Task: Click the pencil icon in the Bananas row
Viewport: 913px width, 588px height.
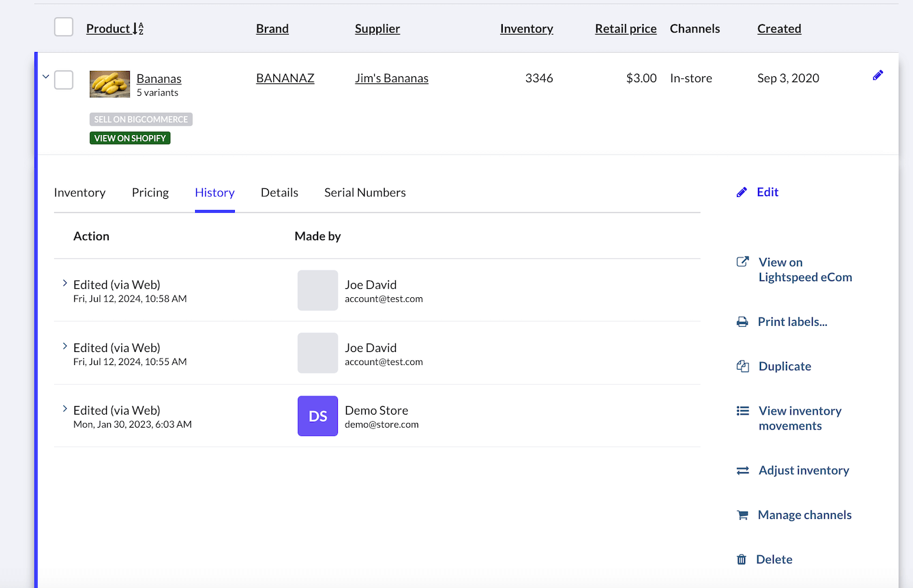Action: pyautogui.click(x=878, y=76)
